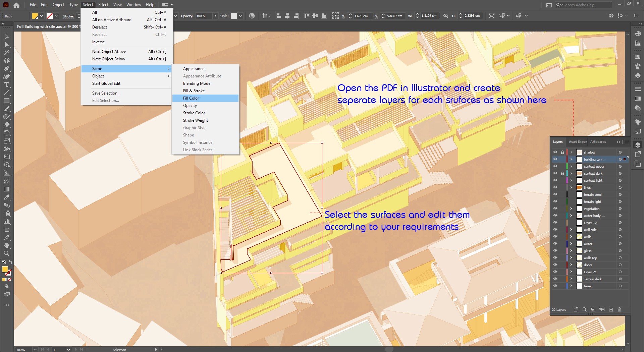Toggle visibility of vegetation layer

click(x=555, y=209)
